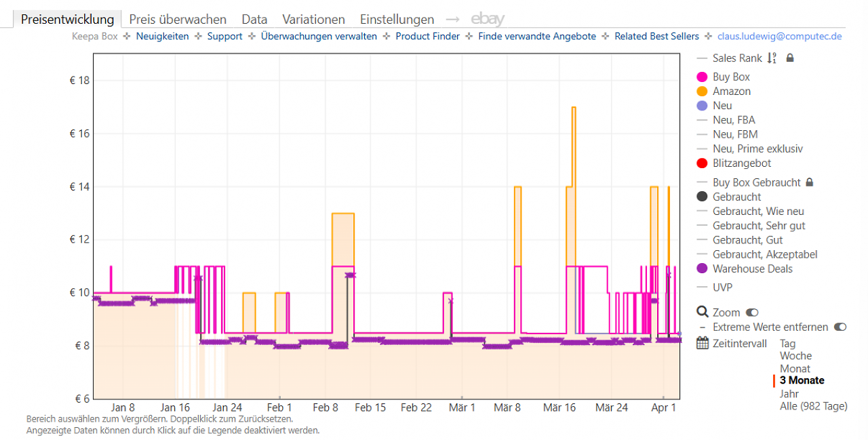The height and width of the screenshot is (440, 868).
Task: Show Alle (982 Tage) time range
Action: [814, 406]
